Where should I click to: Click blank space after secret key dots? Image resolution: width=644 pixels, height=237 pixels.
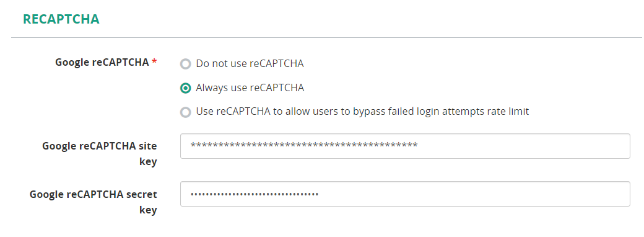tap(472, 194)
